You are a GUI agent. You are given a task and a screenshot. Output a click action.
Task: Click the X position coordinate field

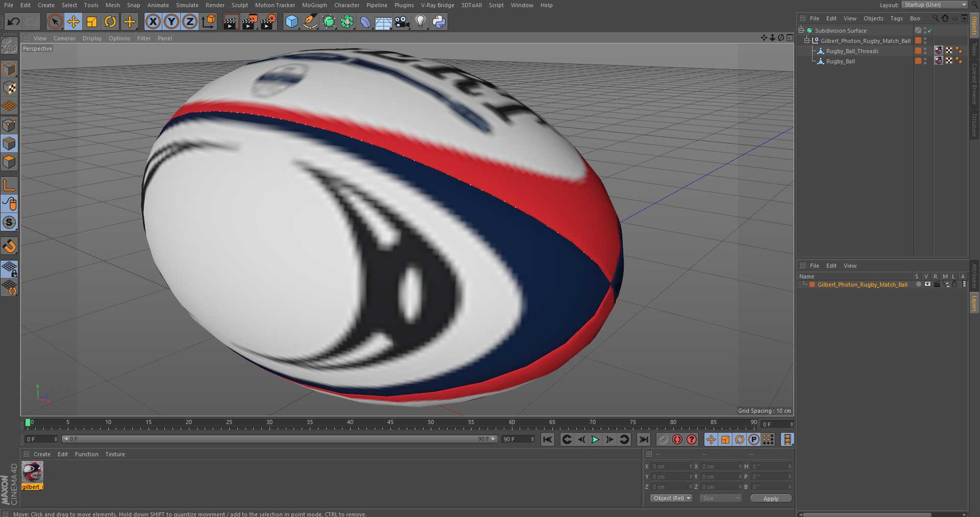pyautogui.click(x=672, y=466)
